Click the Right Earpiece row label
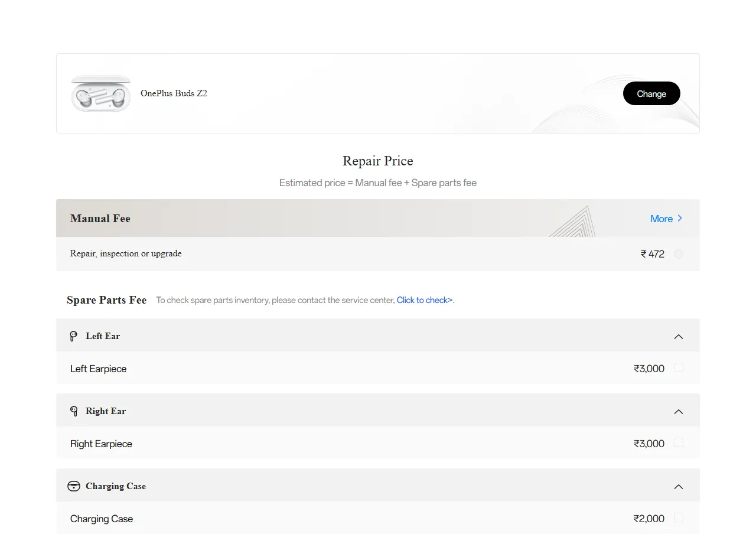Viewport: 756px width, 534px height. tap(101, 444)
